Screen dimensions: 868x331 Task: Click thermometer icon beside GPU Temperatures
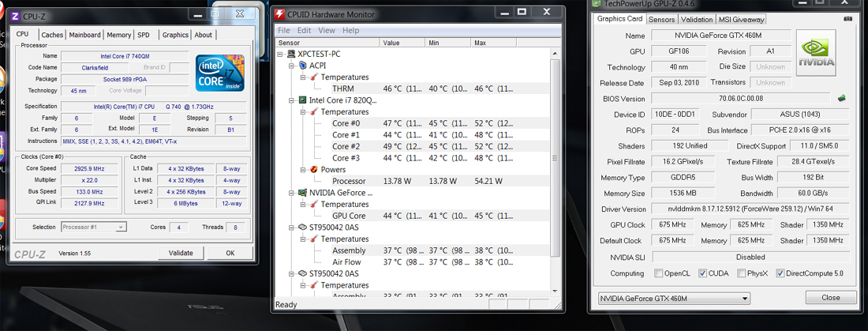[x=314, y=204]
